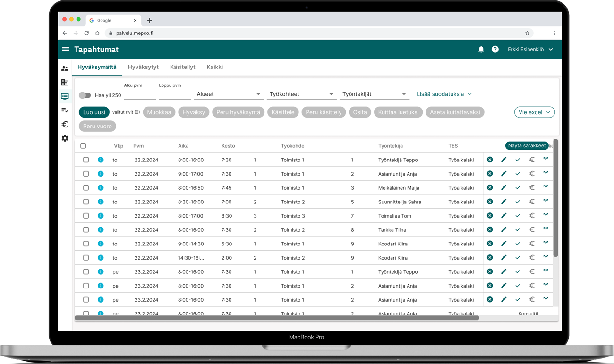The width and height of the screenshot is (614, 364).
Task: Show info for Toimelias Tom row
Action: 101,216
